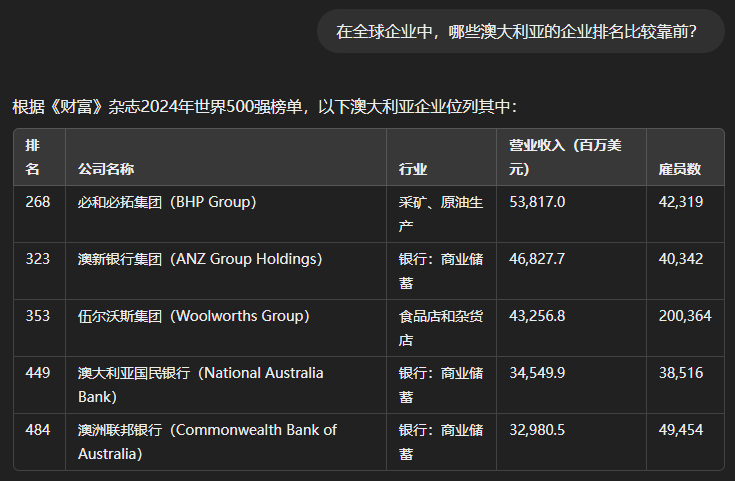Click the revenue value 43,256.8
Viewport: 735px width, 481px height.
click(537, 316)
